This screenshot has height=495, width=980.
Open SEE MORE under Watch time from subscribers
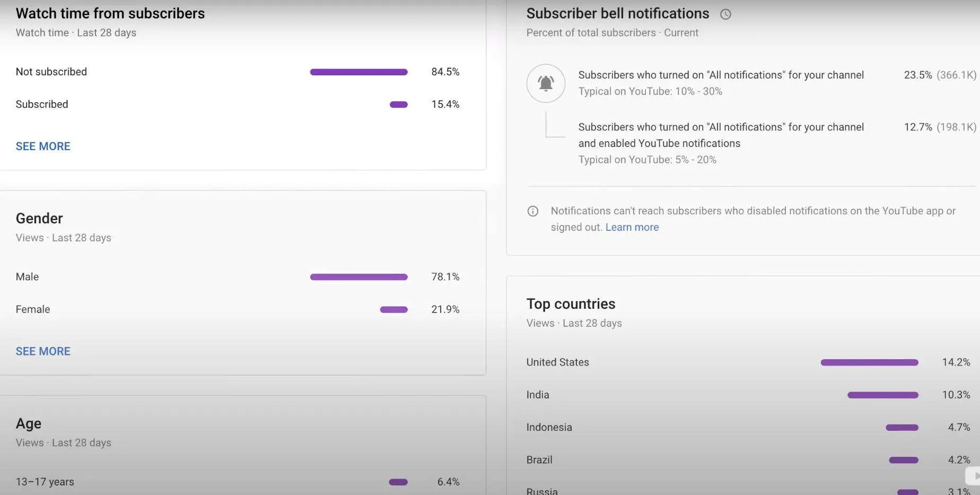pyautogui.click(x=43, y=146)
